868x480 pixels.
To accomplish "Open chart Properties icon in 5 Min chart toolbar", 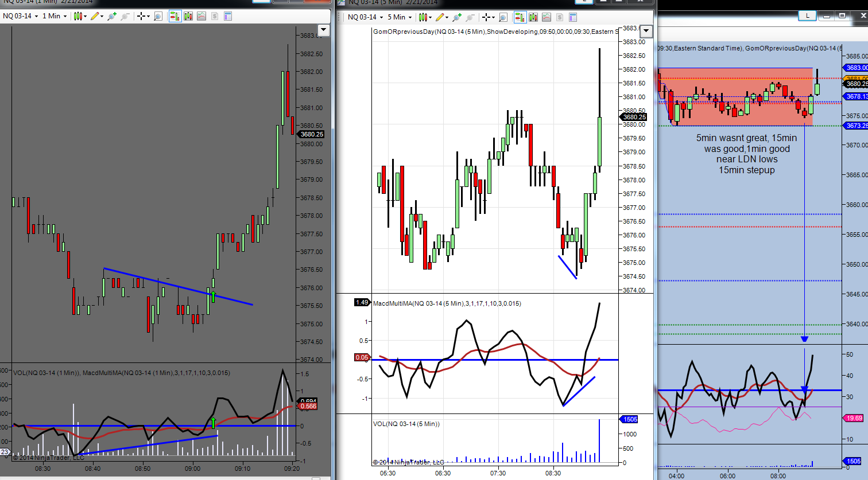I will pos(572,17).
